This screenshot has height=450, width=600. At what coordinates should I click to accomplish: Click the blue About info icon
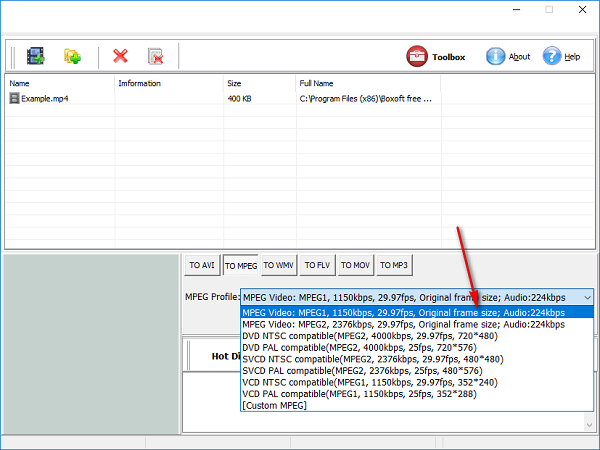[495, 56]
